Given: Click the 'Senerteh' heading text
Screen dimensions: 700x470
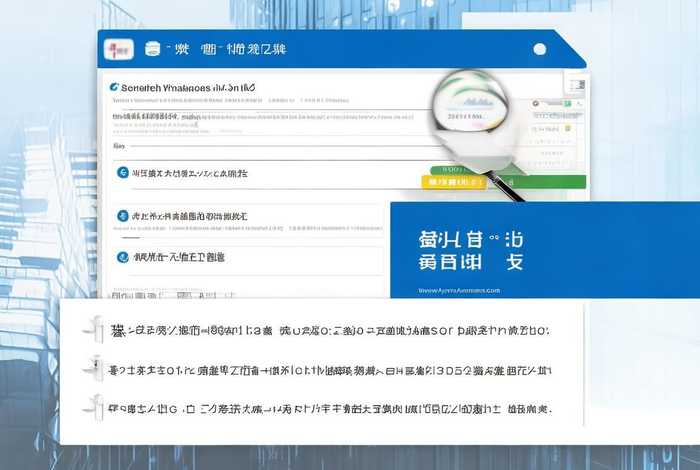Looking at the screenshot, I should 188,87.
